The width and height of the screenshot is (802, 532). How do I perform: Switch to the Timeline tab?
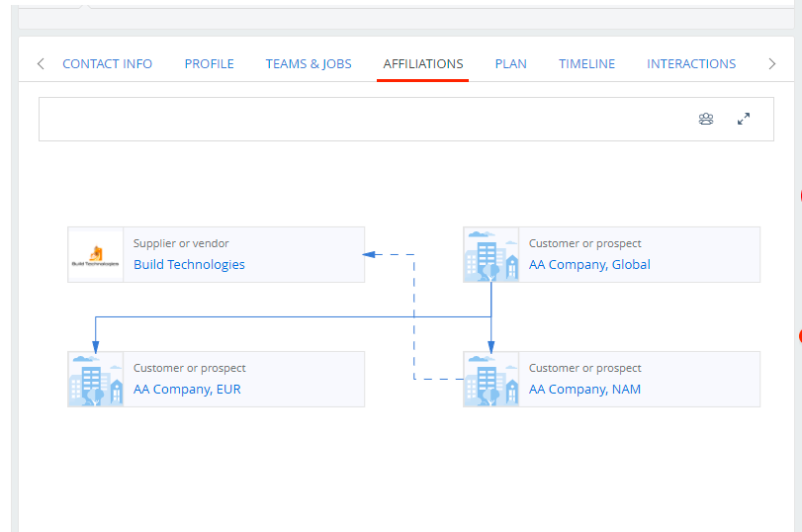pos(586,64)
